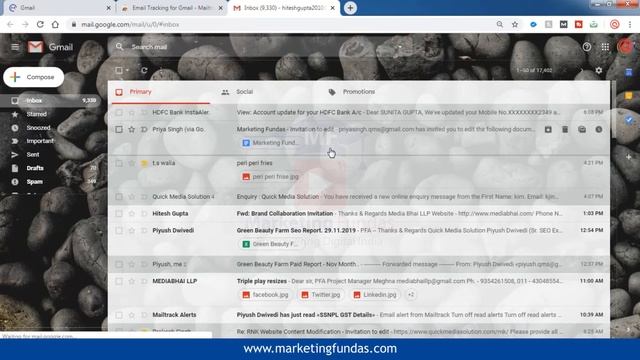The width and height of the screenshot is (640, 360).
Task: Archive the Priya Singh email
Action: tap(548, 129)
